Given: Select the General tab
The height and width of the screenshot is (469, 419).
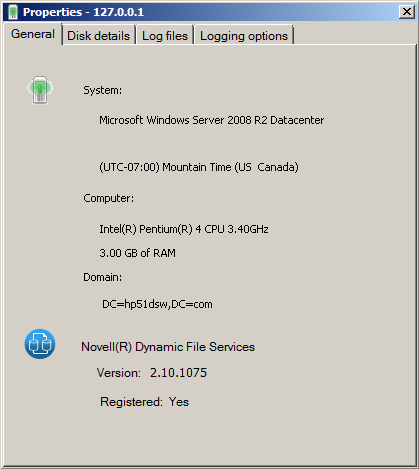Looking at the screenshot, I should [x=33, y=34].
